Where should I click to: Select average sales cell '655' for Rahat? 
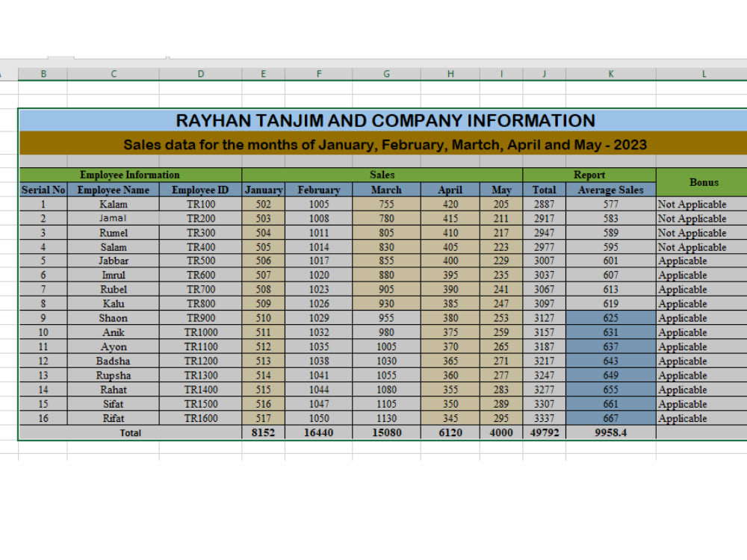[611, 390]
